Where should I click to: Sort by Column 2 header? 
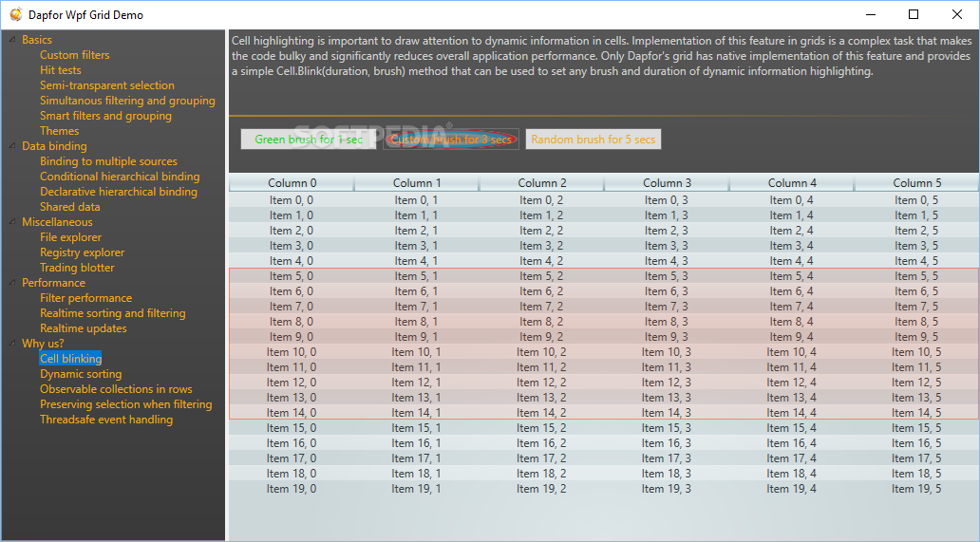point(542,183)
